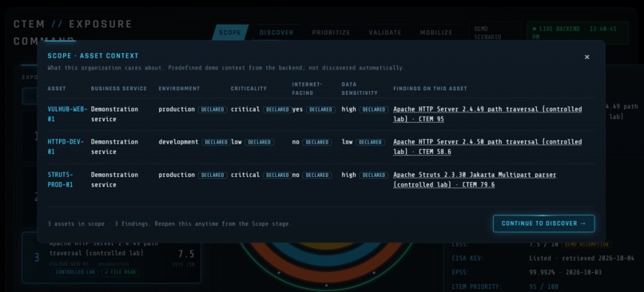This screenshot has height=292, width=644.
Task: Click Demonstration service cell for STRUTS-PROD-01
Action: [x=114, y=180]
